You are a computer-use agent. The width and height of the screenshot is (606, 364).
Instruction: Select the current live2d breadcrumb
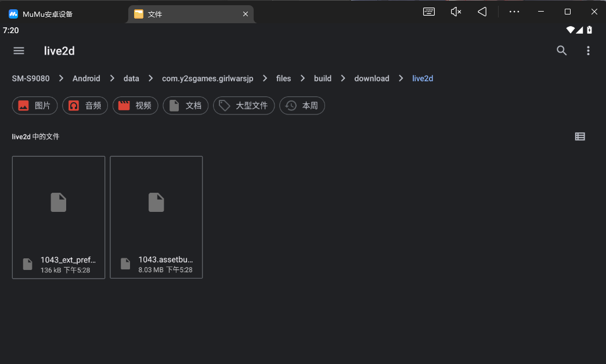[423, 78]
